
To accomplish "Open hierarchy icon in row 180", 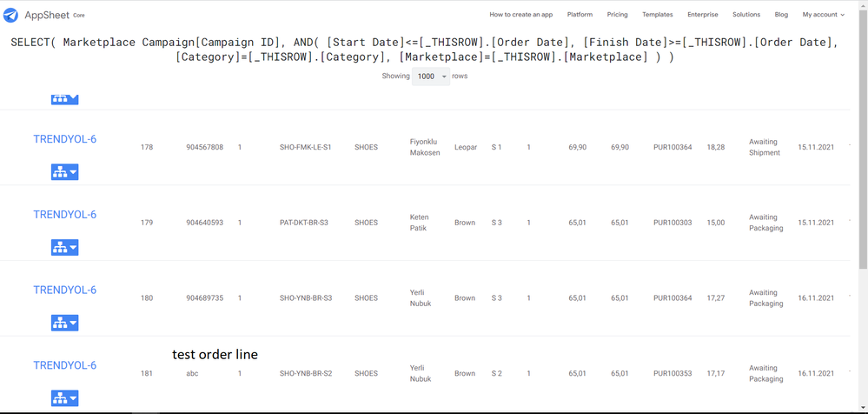I will [x=65, y=323].
